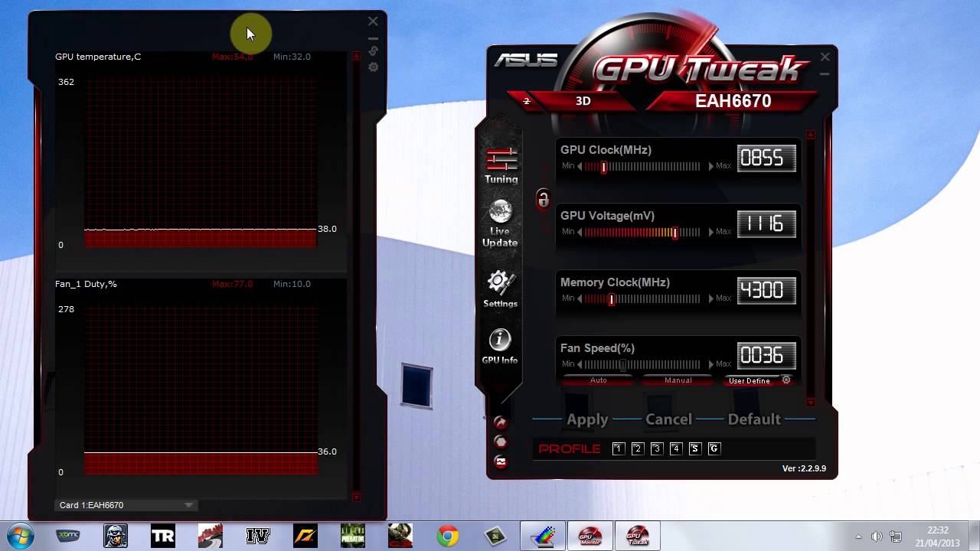Open the Card 1:EAH6670 dropdown

tap(188, 505)
